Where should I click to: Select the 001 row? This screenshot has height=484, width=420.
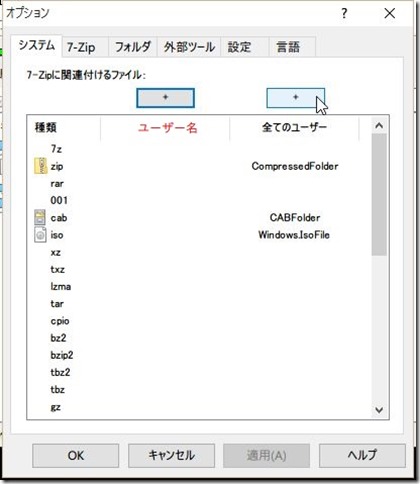[59, 200]
